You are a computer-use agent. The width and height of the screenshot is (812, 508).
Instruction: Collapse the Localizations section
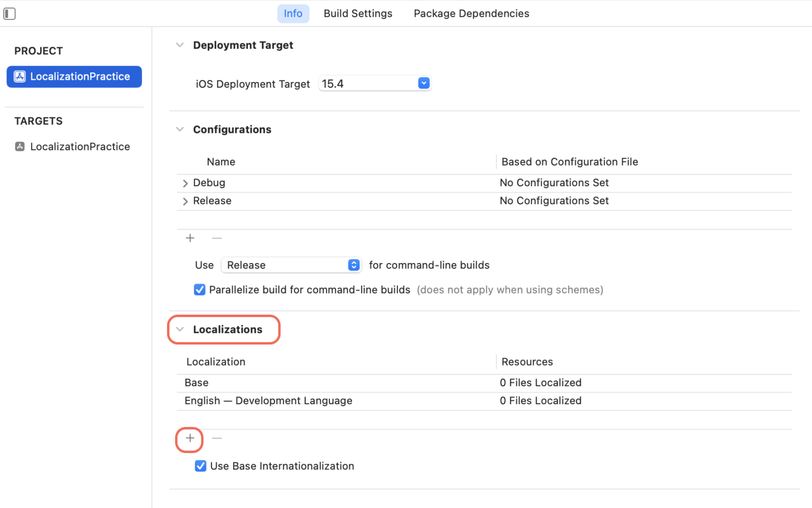coord(180,329)
